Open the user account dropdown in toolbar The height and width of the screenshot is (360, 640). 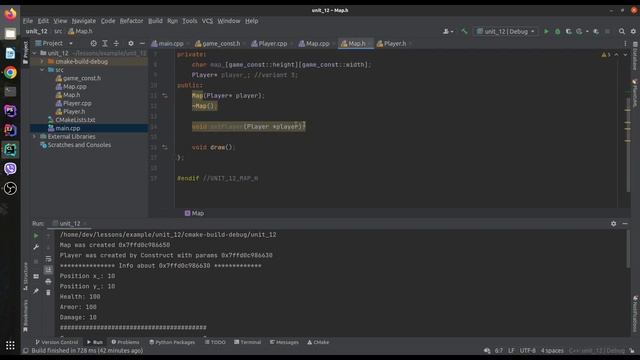click(x=448, y=31)
